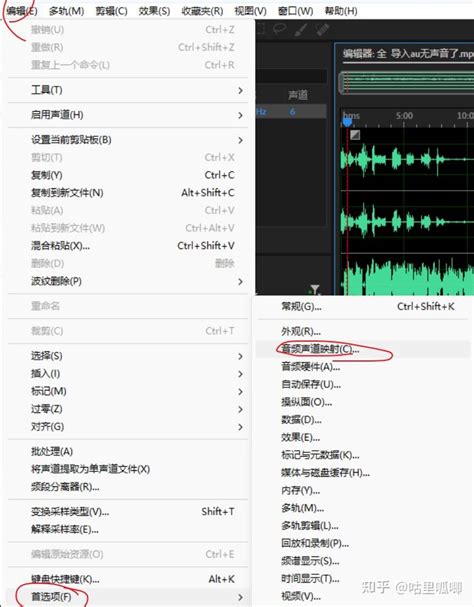Choose 复制到新文件(N) menu entry
This screenshot has width=474, height=607.
tap(128, 193)
